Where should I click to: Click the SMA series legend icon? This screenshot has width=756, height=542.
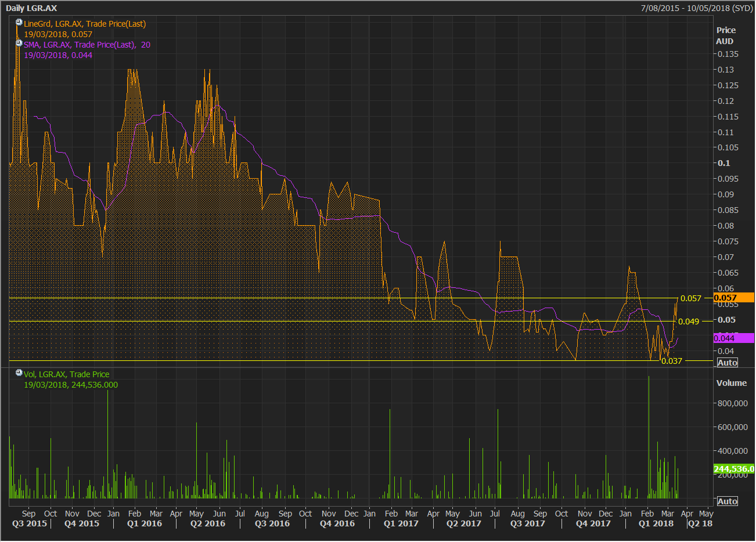pyautogui.click(x=19, y=44)
